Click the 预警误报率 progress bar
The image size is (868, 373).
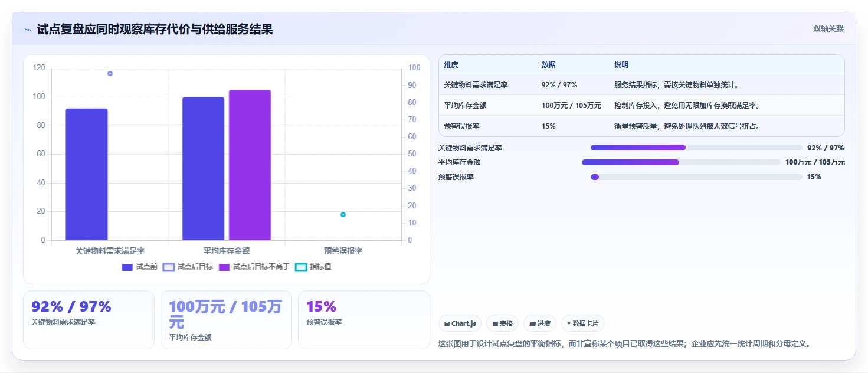point(696,177)
